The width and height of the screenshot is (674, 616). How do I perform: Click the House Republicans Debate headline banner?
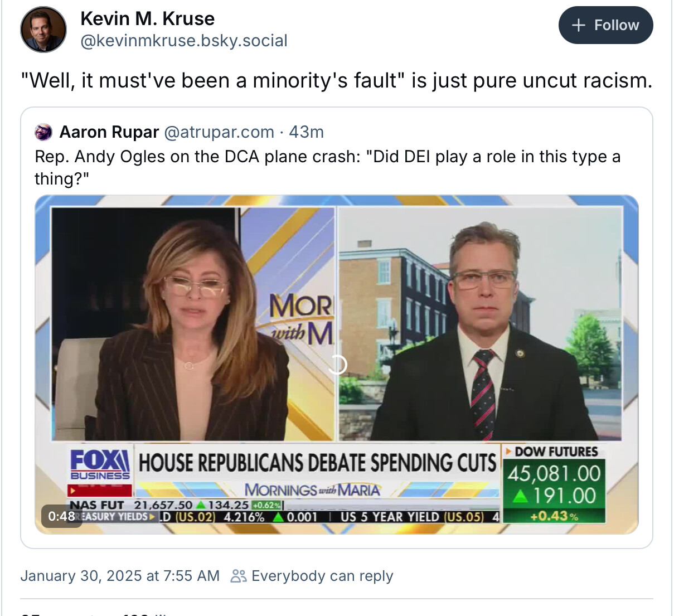pos(317,463)
